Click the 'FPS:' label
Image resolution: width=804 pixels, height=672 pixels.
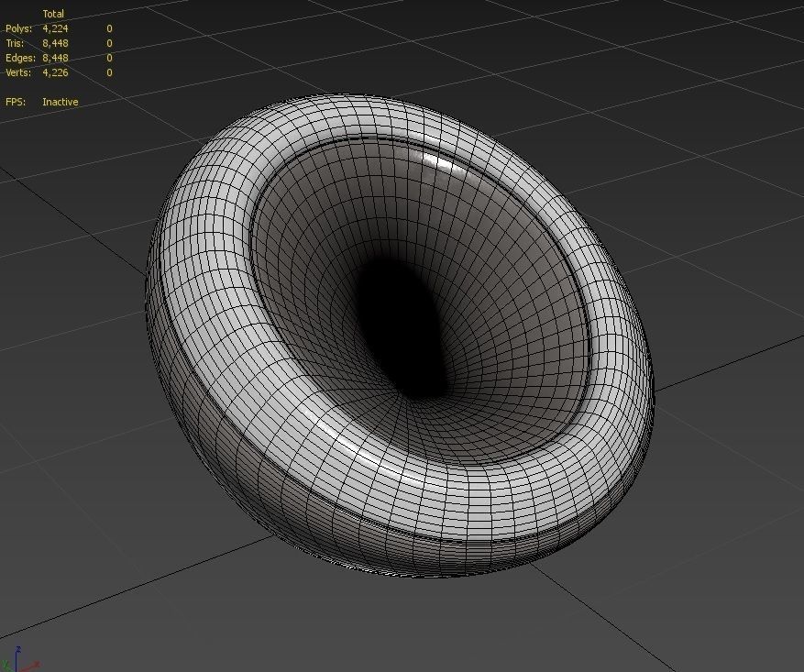(16, 102)
